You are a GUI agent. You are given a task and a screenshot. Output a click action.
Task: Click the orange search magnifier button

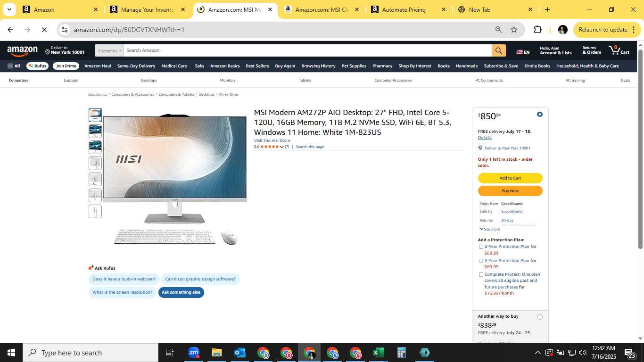pos(498,50)
